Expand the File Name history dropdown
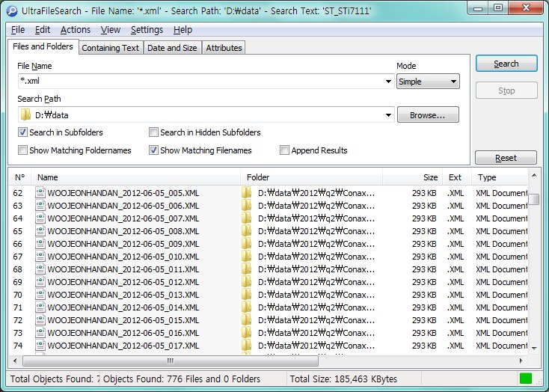The height and width of the screenshot is (392, 549). pos(388,82)
